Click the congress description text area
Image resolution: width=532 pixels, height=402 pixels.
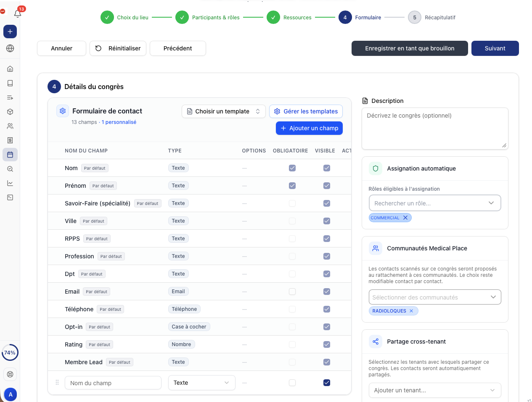pyautogui.click(x=435, y=129)
